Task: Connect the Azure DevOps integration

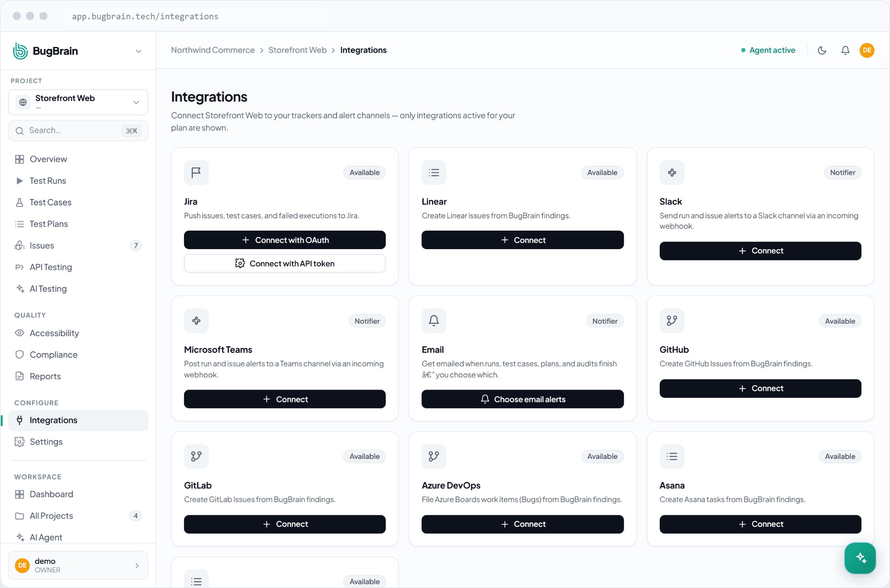Action: pyautogui.click(x=523, y=524)
